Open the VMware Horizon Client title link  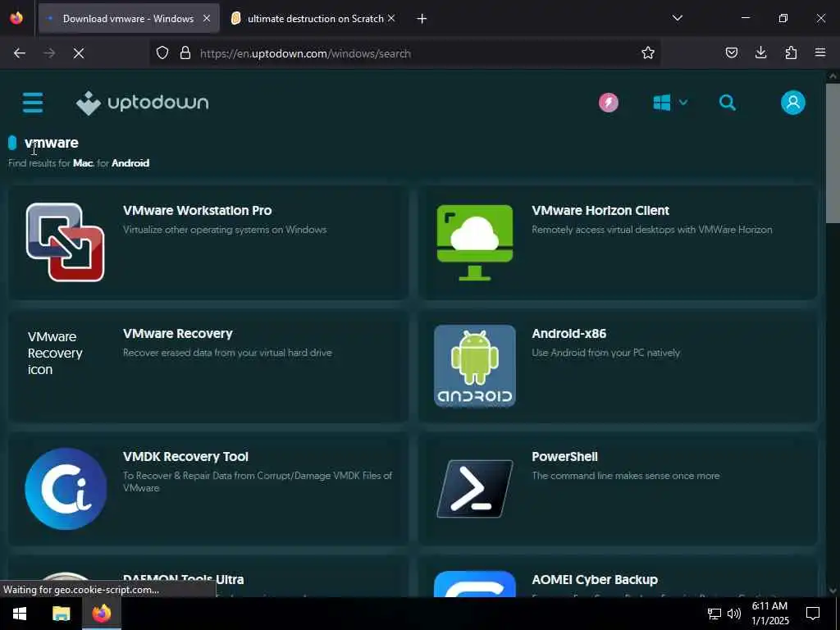(600, 211)
